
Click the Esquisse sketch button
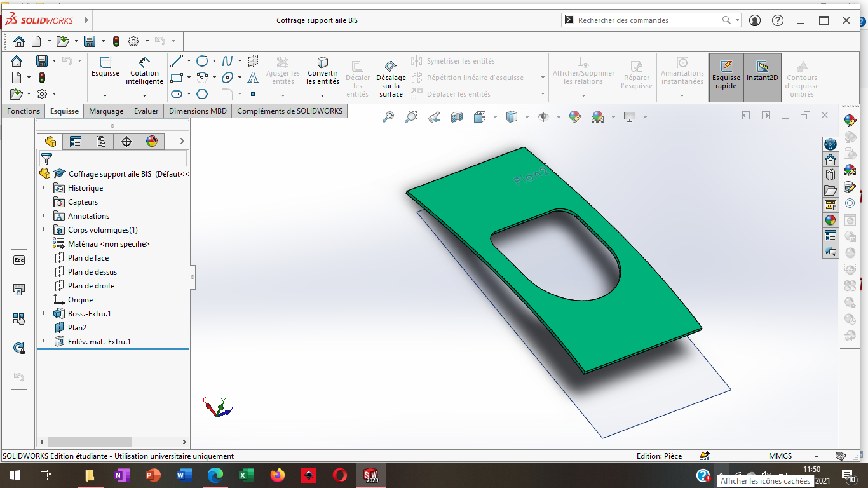tap(105, 66)
